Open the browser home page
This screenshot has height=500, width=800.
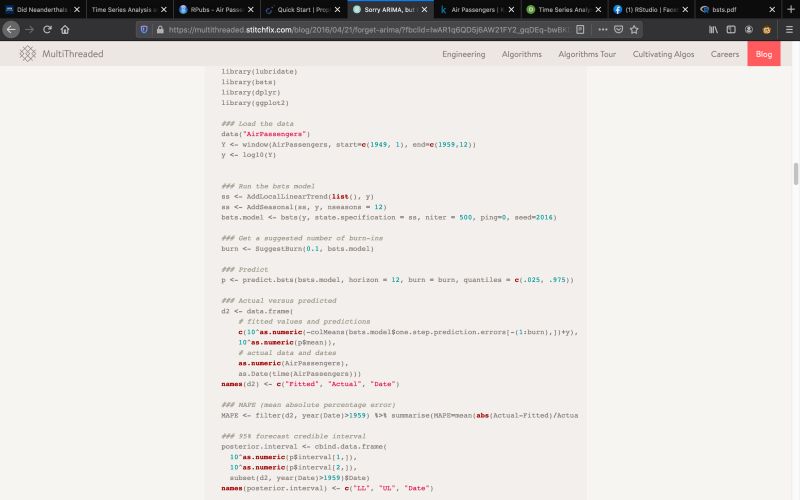coord(65,30)
